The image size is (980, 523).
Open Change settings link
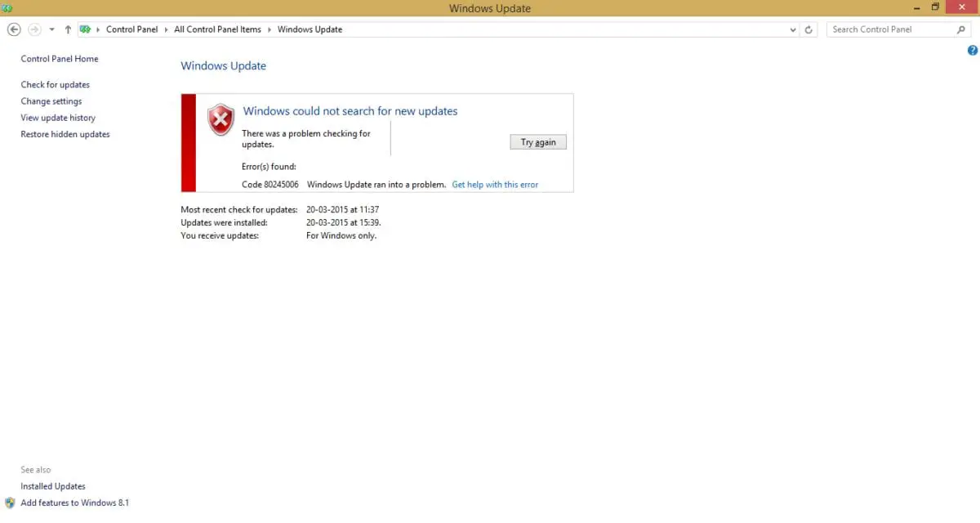51,101
